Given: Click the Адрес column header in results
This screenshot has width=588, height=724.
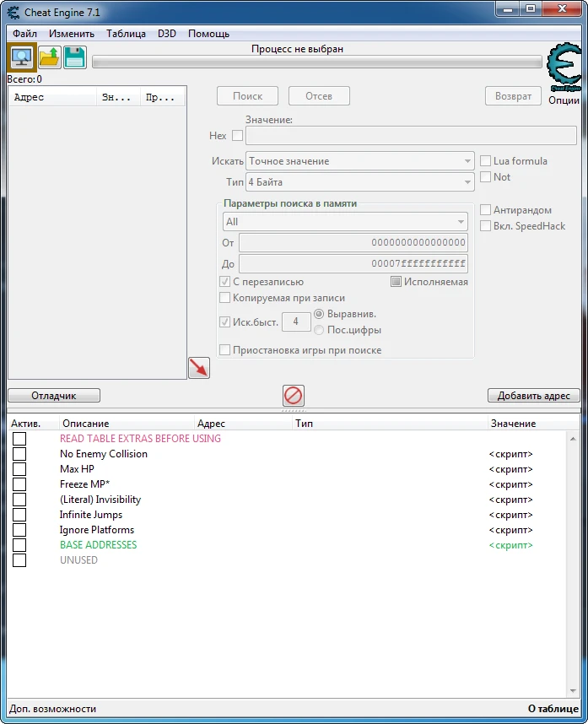Looking at the screenshot, I should (x=52, y=97).
